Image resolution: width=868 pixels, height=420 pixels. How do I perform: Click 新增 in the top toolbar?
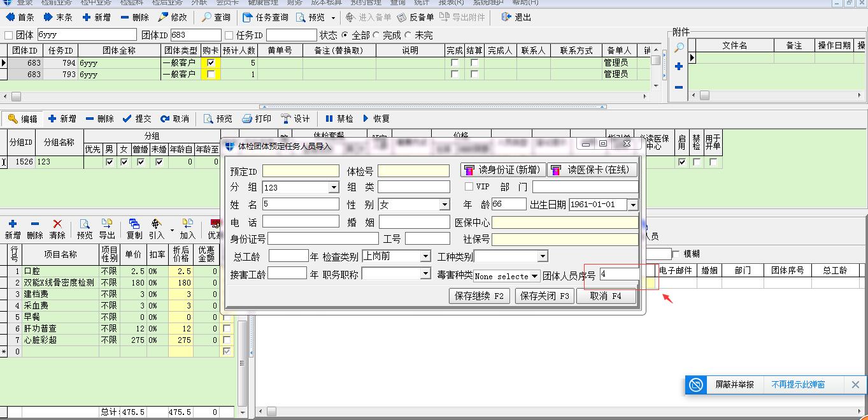96,17
